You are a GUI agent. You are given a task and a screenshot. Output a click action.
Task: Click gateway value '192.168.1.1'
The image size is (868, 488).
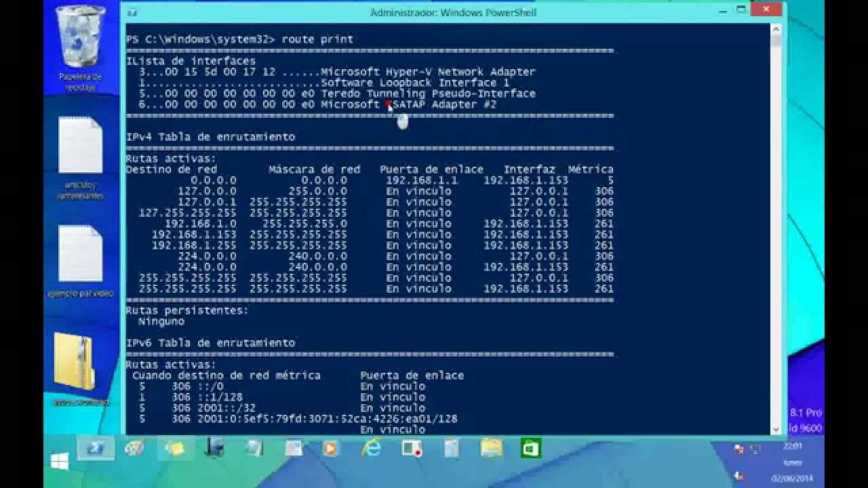coord(422,180)
